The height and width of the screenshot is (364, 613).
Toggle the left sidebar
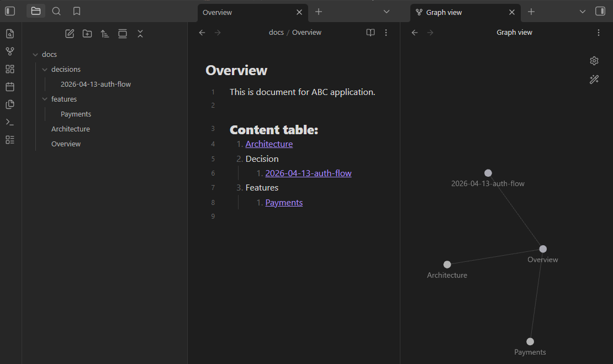10,12
